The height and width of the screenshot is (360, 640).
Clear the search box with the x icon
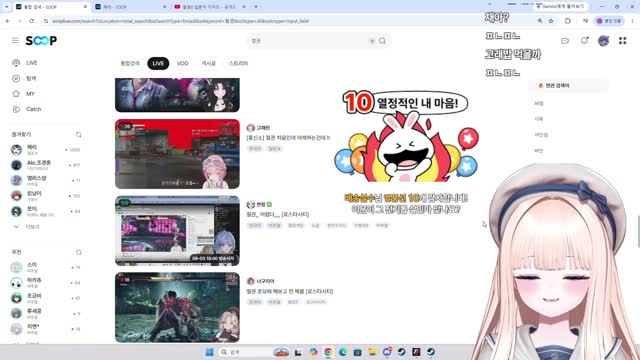click(372, 41)
